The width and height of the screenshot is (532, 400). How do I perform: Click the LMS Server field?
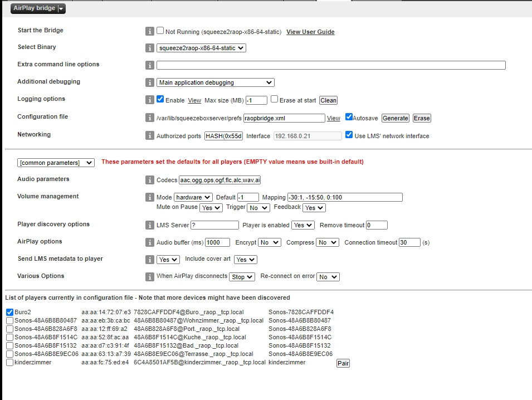coord(215,225)
